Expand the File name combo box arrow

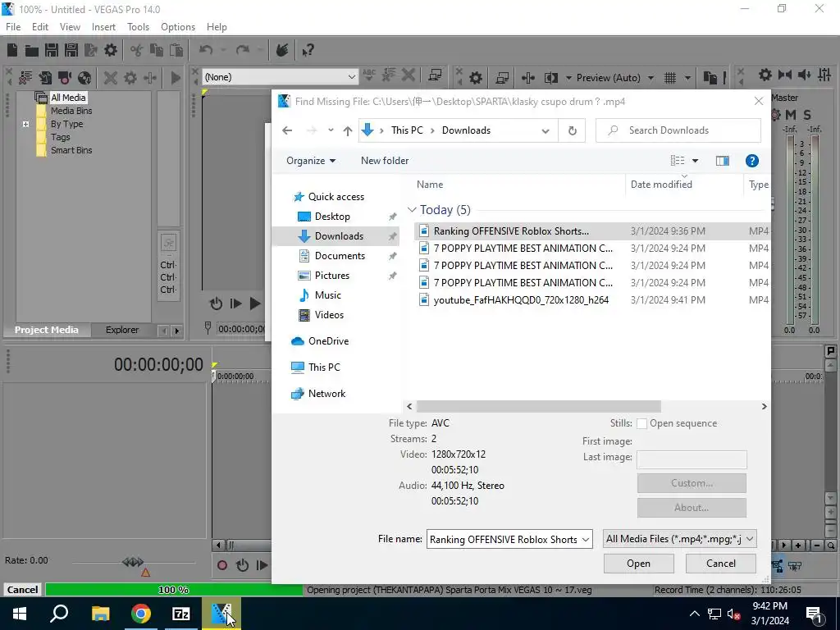(586, 540)
